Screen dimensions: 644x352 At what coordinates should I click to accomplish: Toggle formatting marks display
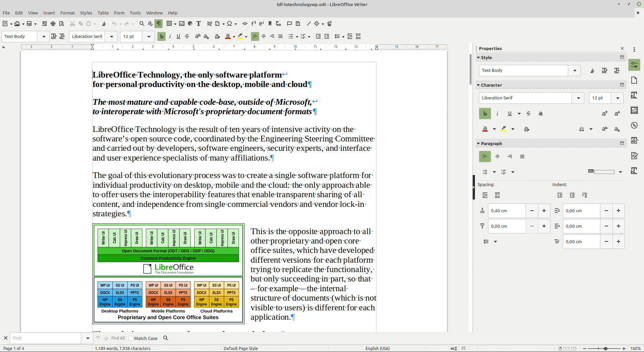coord(158,24)
